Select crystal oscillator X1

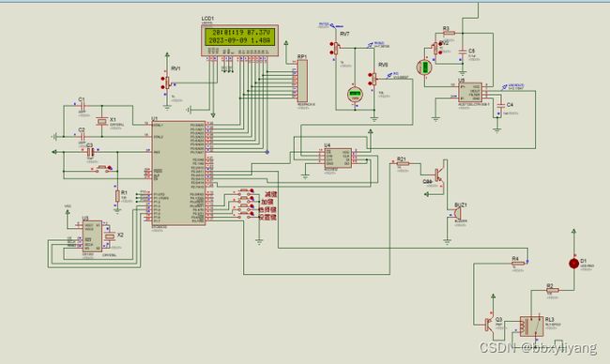[x=102, y=122]
